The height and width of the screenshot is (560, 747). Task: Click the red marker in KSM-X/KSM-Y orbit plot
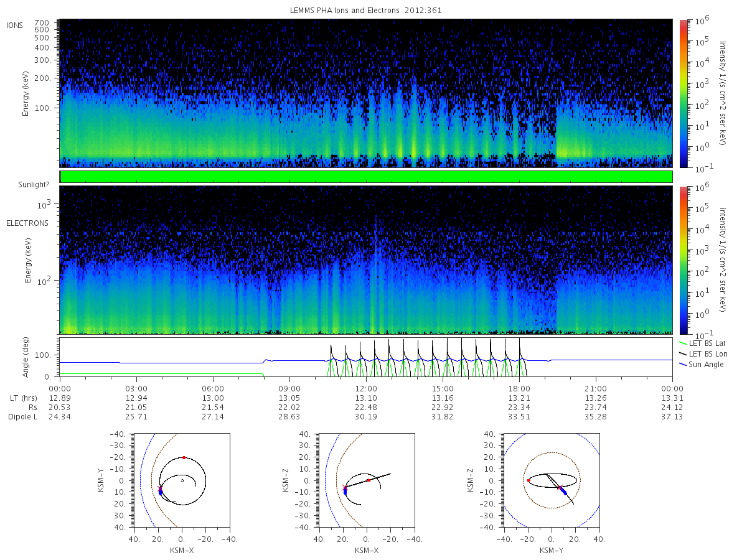[184, 457]
